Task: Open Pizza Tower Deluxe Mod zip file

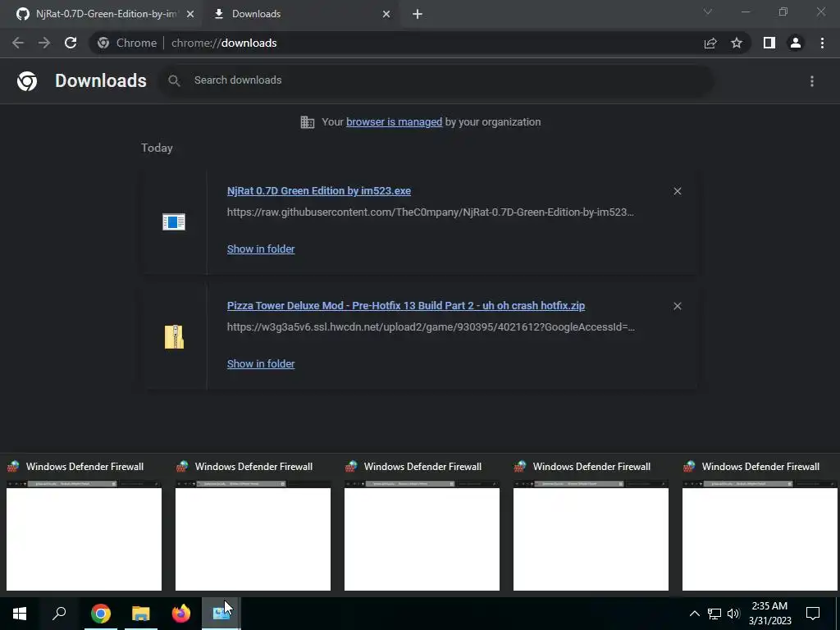Action: (405, 306)
